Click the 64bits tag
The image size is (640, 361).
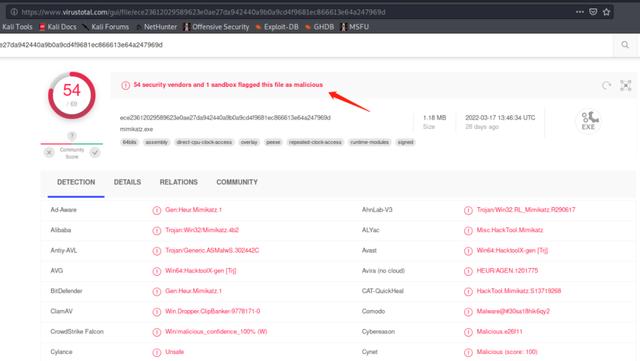point(129,142)
